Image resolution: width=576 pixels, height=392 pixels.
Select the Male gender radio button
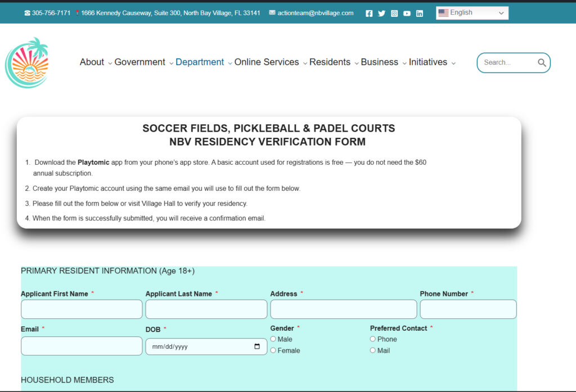pyautogui.click(x=273, y=339)
